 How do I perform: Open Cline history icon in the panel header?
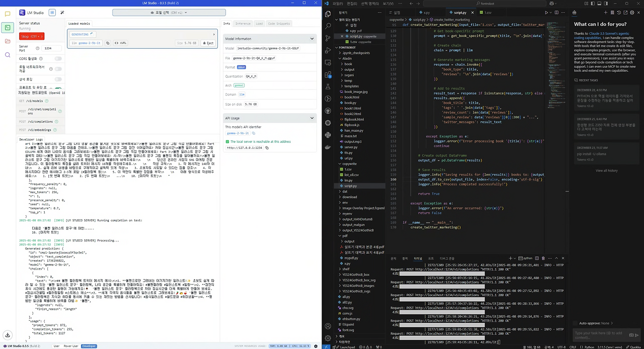(620, 12)
